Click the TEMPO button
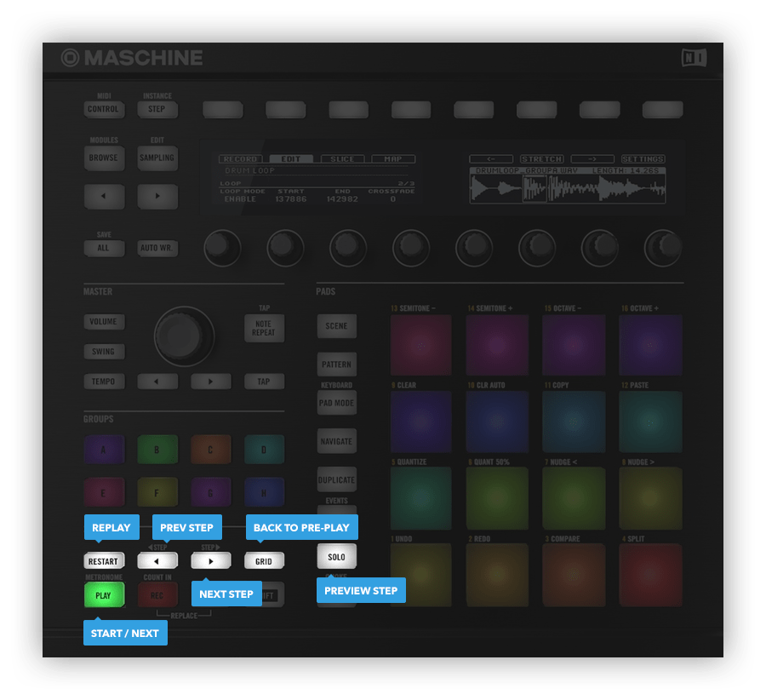This screenshot has width=766, height=700. [104, 382]
